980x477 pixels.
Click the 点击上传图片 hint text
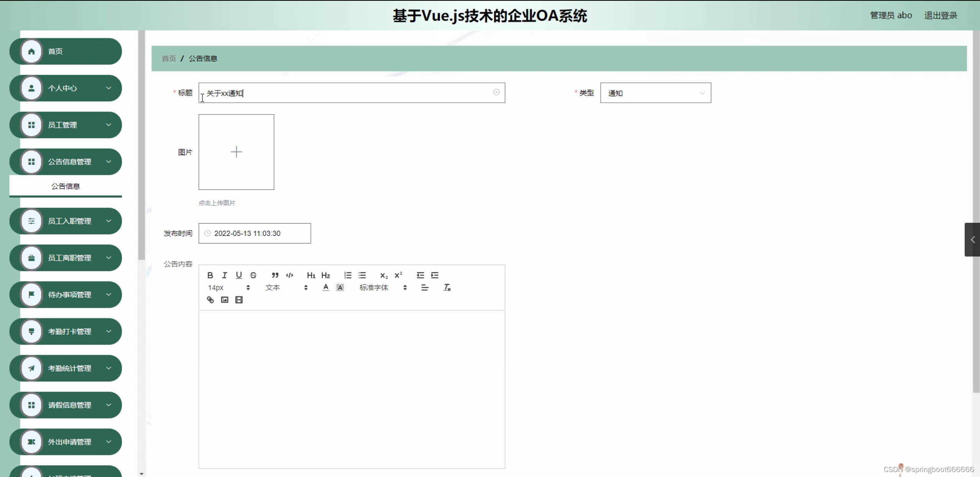[217, 203]
